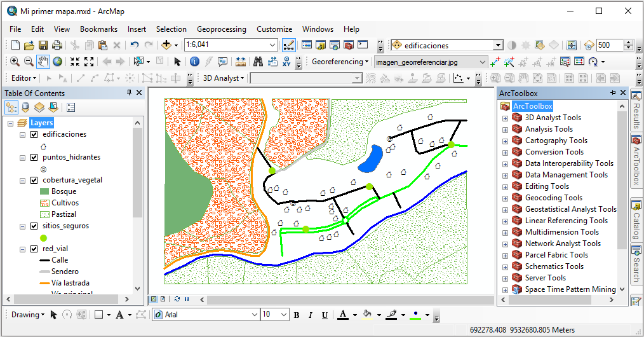This screenshot has height=337, width=644.
Task: Open the Arial font dropdown
Action: point(255,315)
